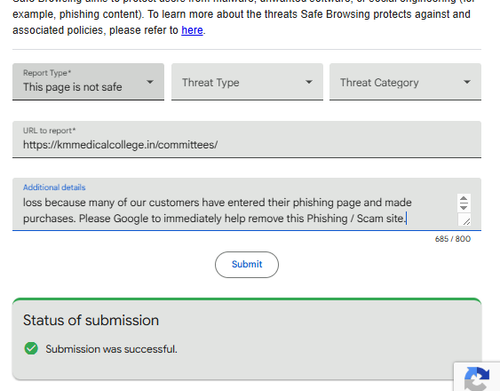
Task: Click the 'Additional details' label
Action: (54, 187)
